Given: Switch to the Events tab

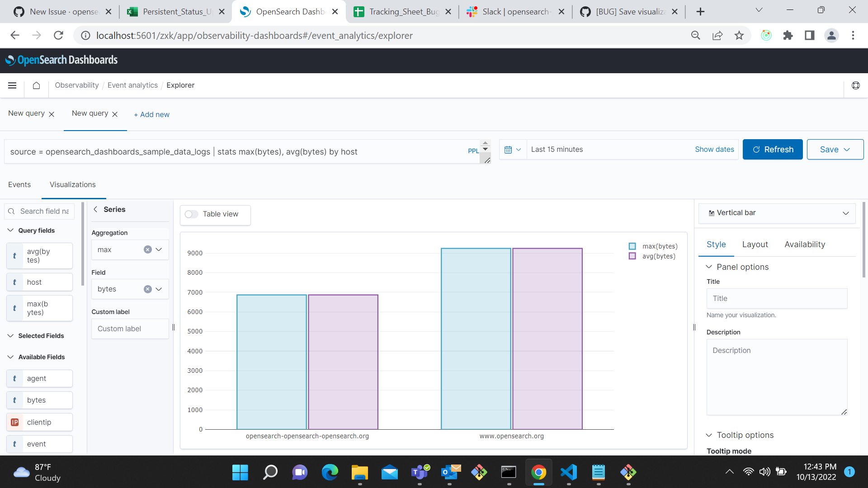Looking at the screenshot, I should [19, 184].
